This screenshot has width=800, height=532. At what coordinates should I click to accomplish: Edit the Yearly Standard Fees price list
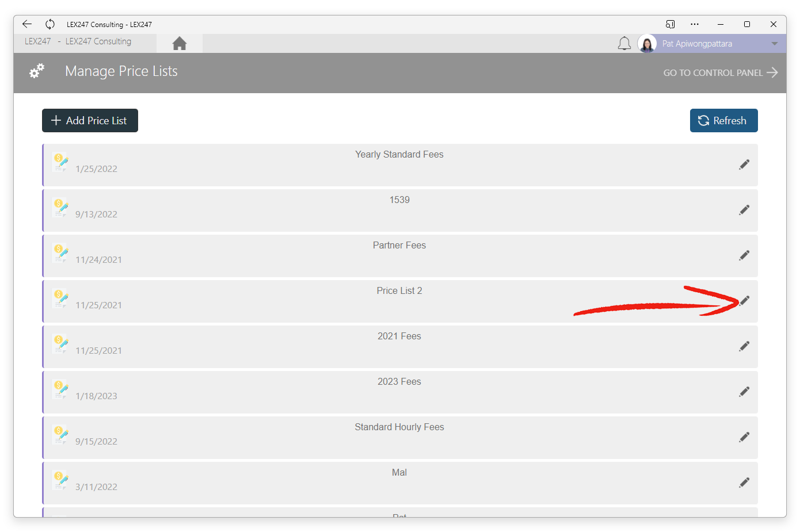pyautogui.click(x=744, y=164)
